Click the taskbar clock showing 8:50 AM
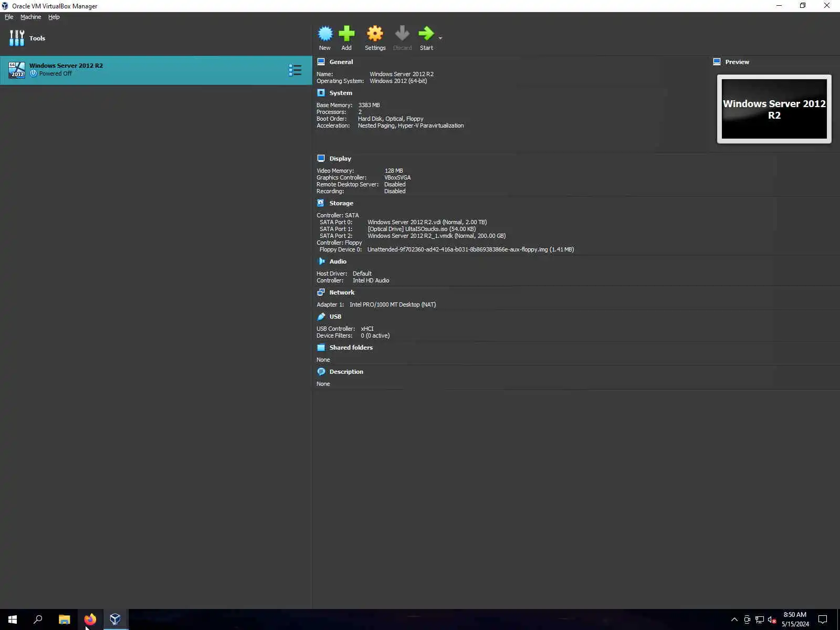The height and width of the screenshot is (630, 840). tap(795, 619)
